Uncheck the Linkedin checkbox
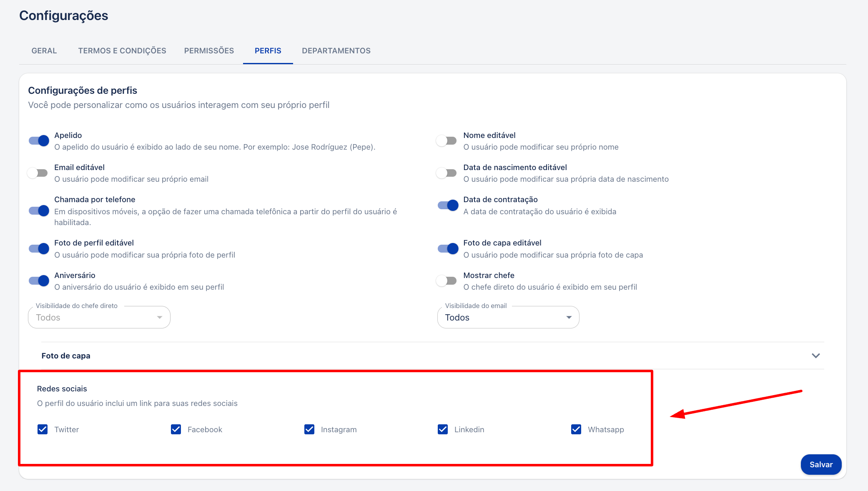 tap(443, 429)
